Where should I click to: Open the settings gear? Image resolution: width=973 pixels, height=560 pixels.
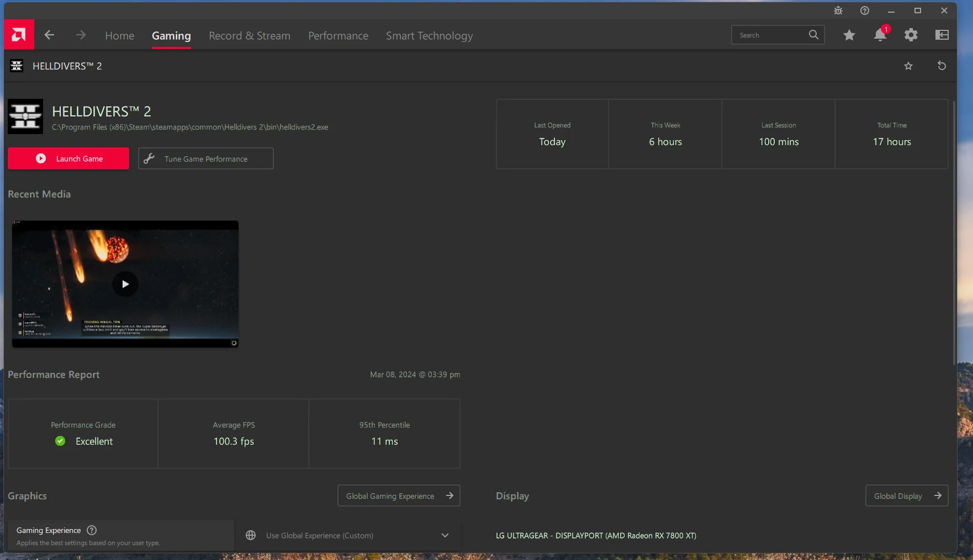(911, 35)
